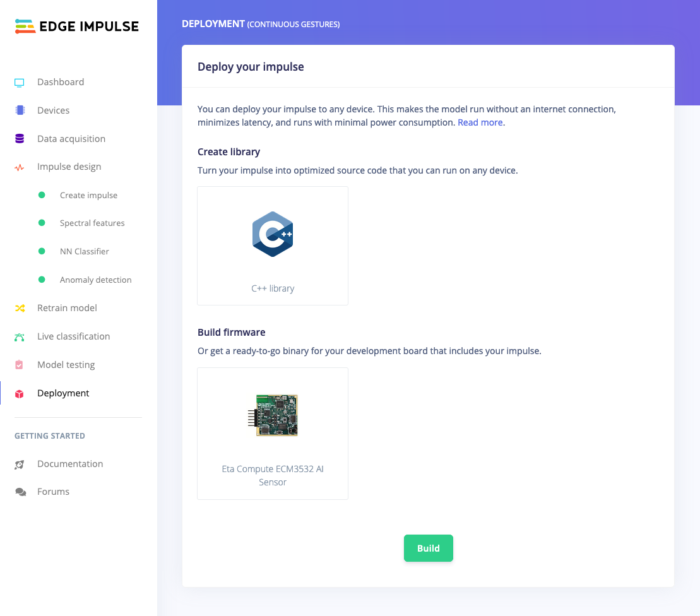Click the GETTING STARTED section label
Screen dimensions: 700x616
tap(50, 435)
